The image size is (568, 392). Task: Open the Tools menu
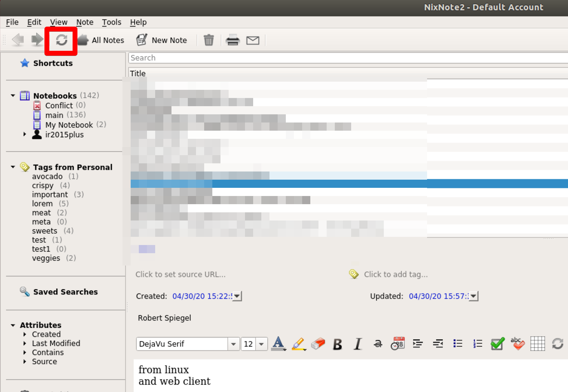(x=111, y=22)
